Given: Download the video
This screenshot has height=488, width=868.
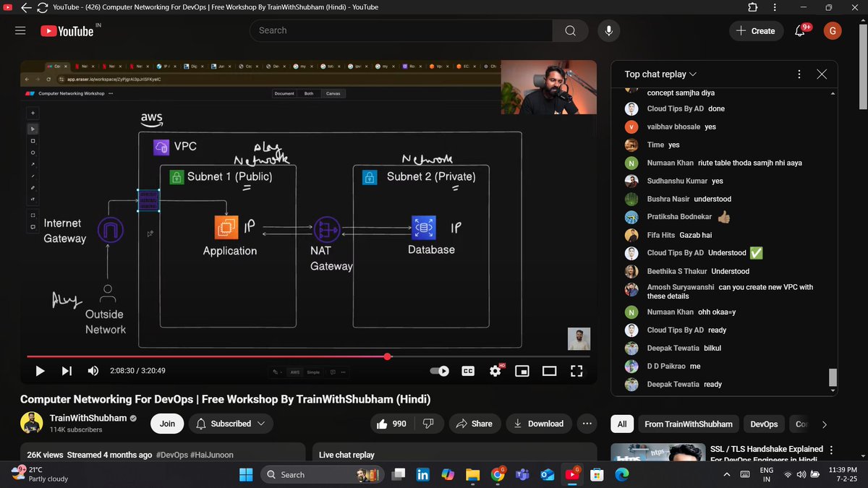Looking at the screenshot, I should tap(539, 424).
